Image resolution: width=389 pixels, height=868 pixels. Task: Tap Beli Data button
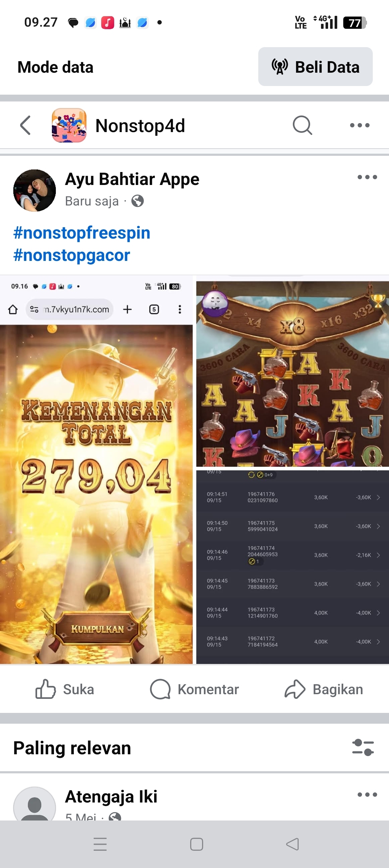coord(315,67)
